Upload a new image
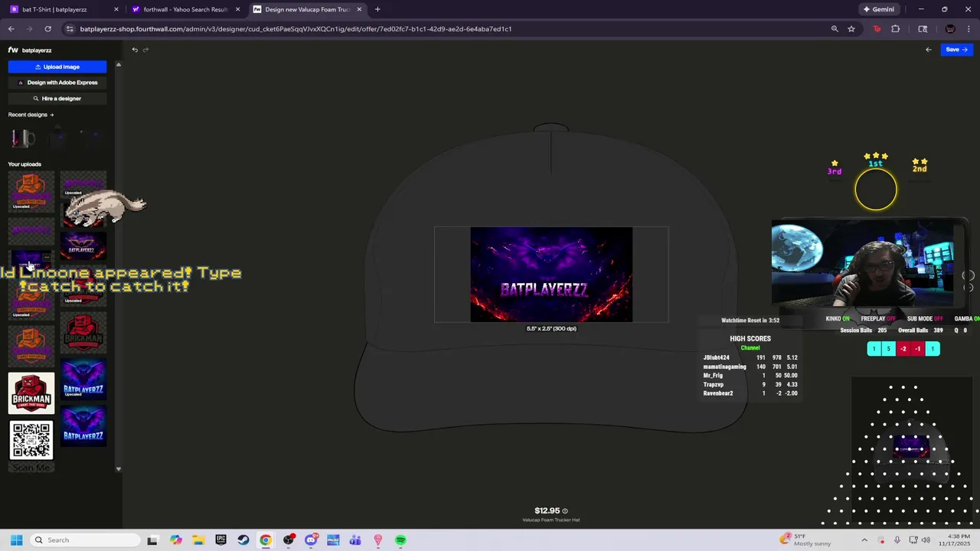The width and height of the screenshot is (980, 551). point(57,67)
